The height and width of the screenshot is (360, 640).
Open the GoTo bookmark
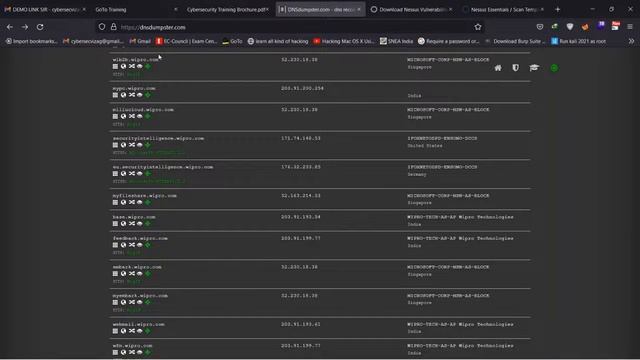[x=232, y=41]
